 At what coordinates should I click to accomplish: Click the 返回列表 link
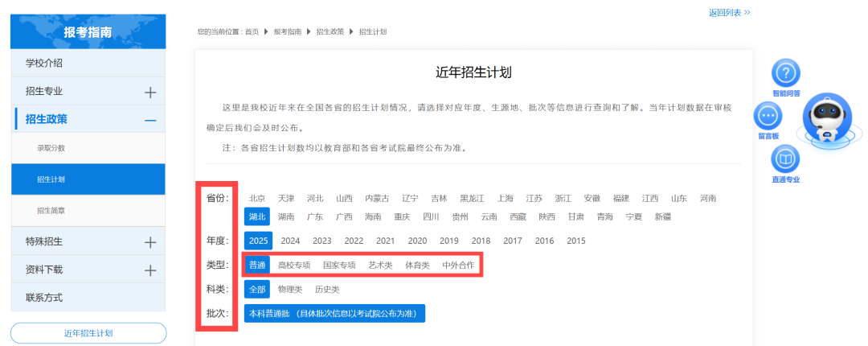click(729, 13)
